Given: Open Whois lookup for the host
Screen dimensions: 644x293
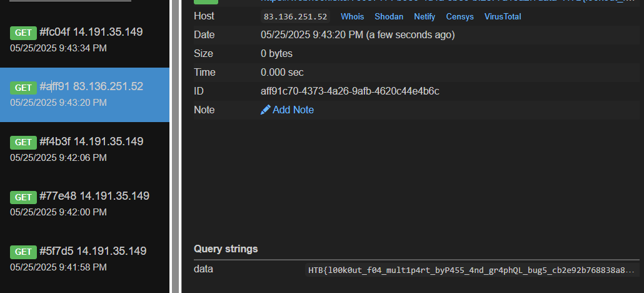Looking at the screenshot, I should coord(352,17).
